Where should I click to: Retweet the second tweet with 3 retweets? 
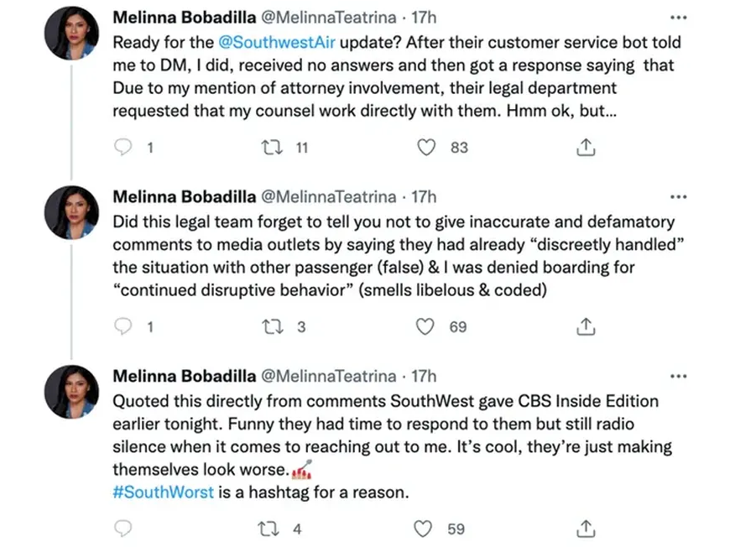(x=274, y=327)
